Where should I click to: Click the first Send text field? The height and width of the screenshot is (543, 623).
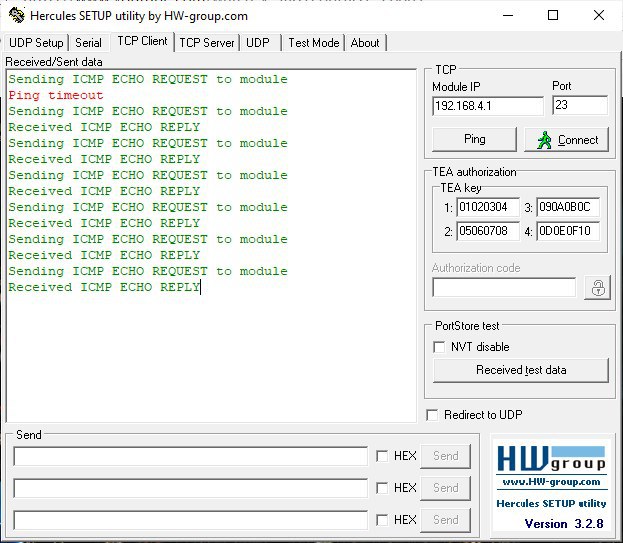coord(190,456)
